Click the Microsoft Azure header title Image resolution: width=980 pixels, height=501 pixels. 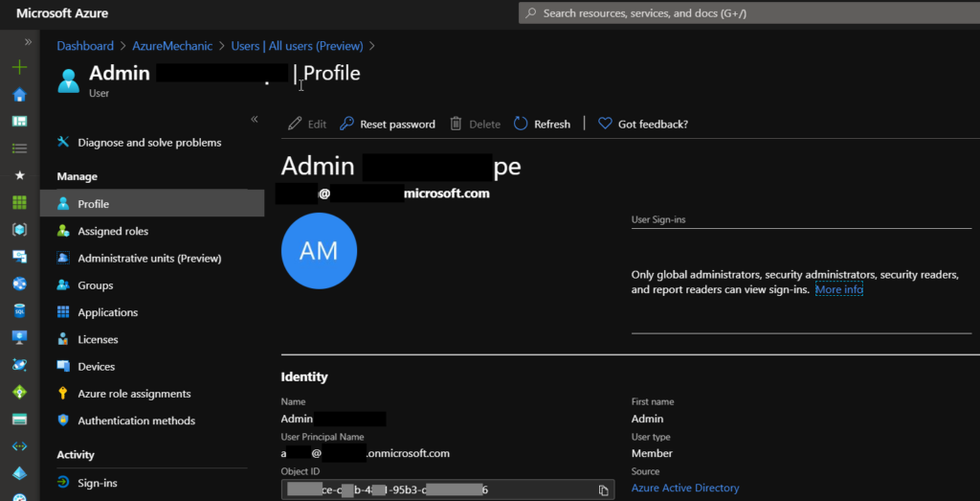61,13
